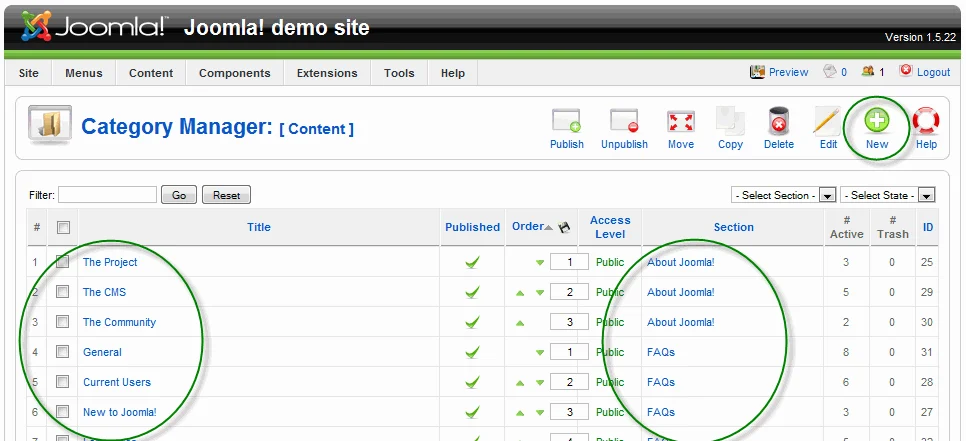Sort by Published column header

coord(473,227)
